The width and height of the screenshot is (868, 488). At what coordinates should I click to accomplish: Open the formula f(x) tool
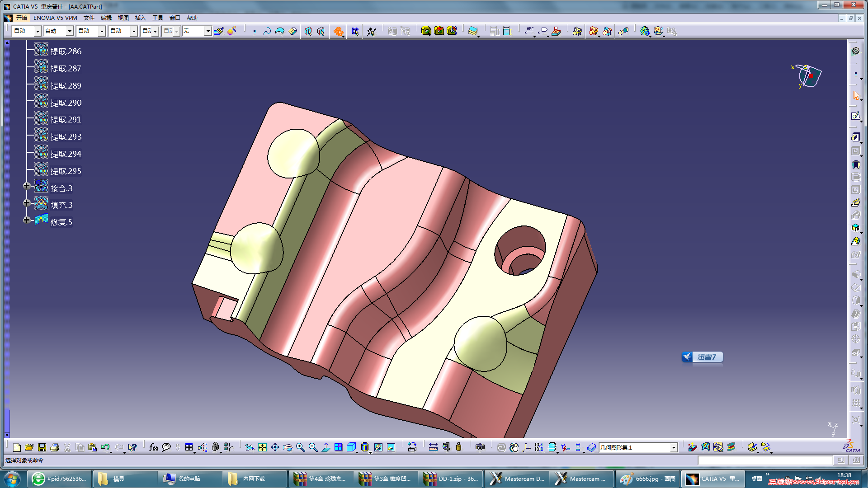pos(153,447)
